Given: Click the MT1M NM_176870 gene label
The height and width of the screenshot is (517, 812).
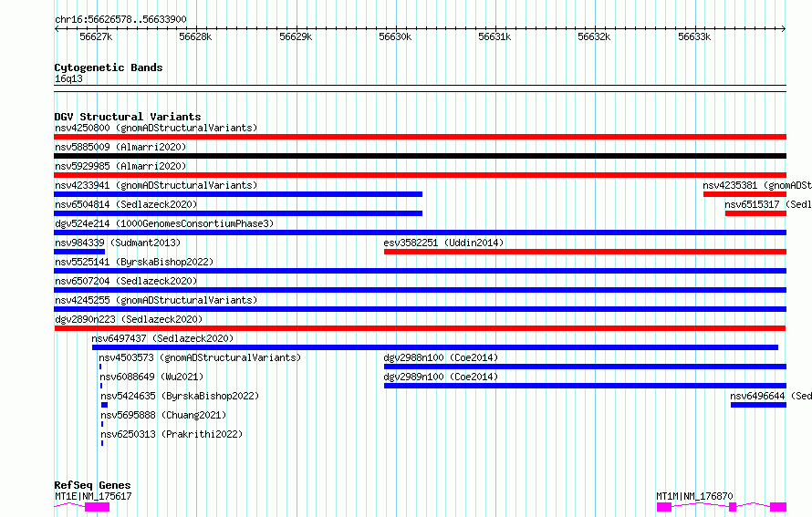Looking at the screenshot, I should 694,496.
